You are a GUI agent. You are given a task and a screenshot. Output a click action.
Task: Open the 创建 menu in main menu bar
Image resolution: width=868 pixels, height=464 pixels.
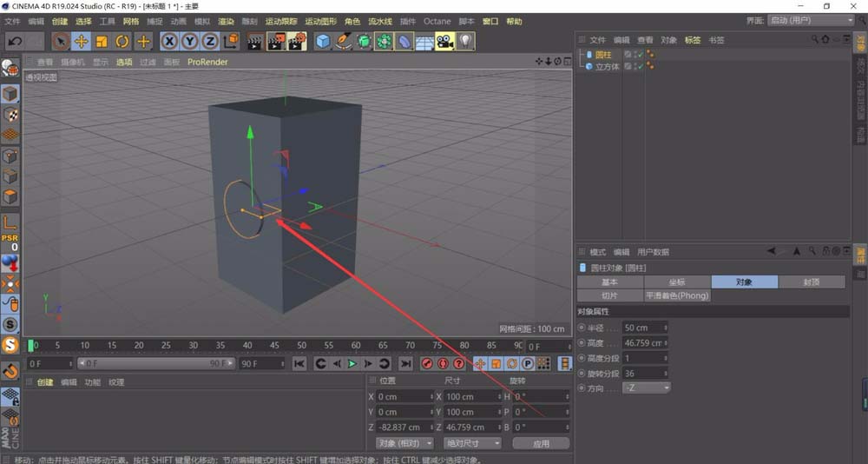point(60,22)
